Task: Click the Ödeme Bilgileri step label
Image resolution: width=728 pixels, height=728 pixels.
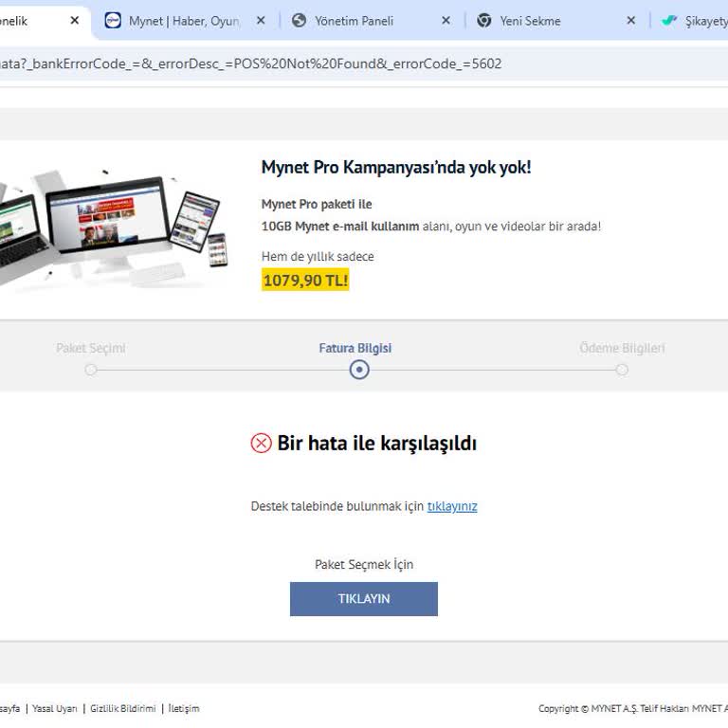Action: point(622,348)
